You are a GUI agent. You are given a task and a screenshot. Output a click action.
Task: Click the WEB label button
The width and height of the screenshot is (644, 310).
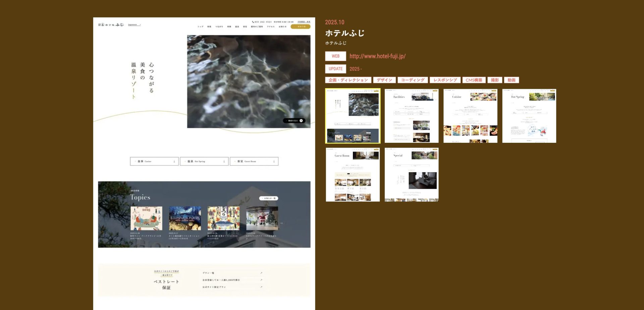(335, 56)
